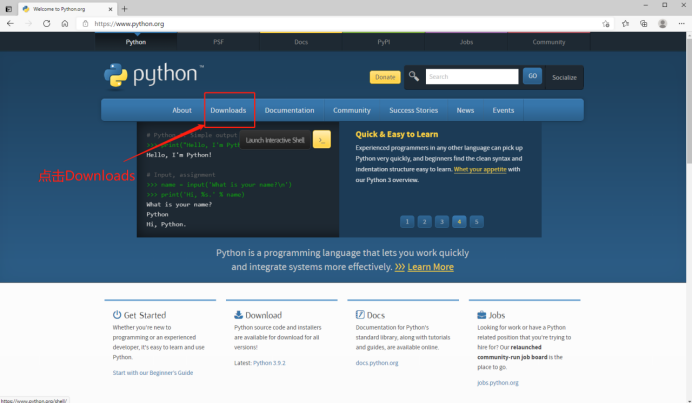Image resolution: width=692 pixels, height=403 pixels.
Task: Select the Python top navigation tab
Action: pos(135,42)
